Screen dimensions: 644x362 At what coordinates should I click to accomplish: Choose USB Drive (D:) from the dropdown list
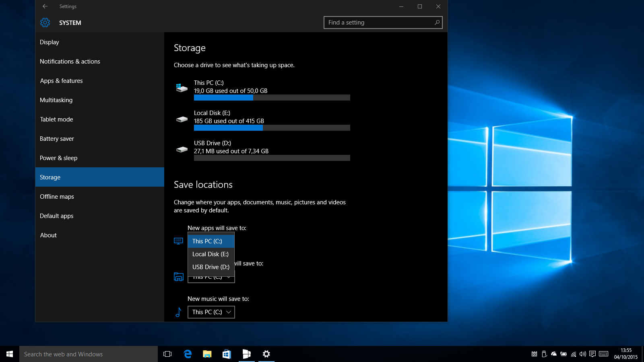pos(211,267)
